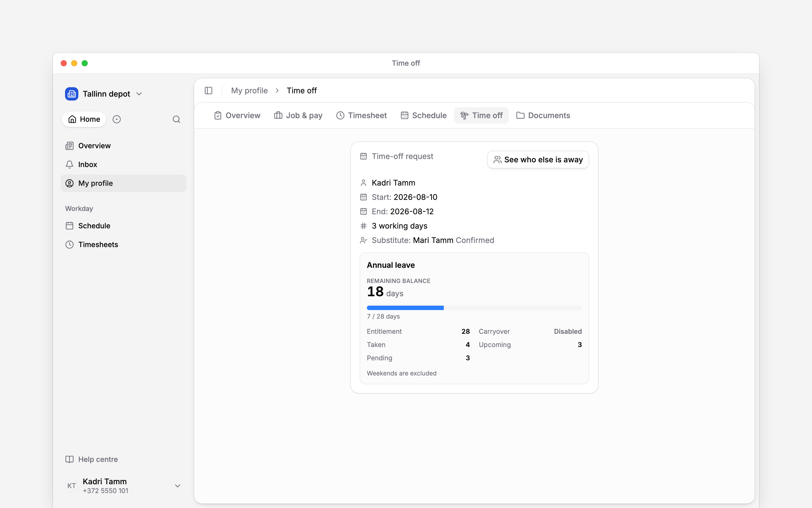Select the Time off tab

tap(481, 116)
